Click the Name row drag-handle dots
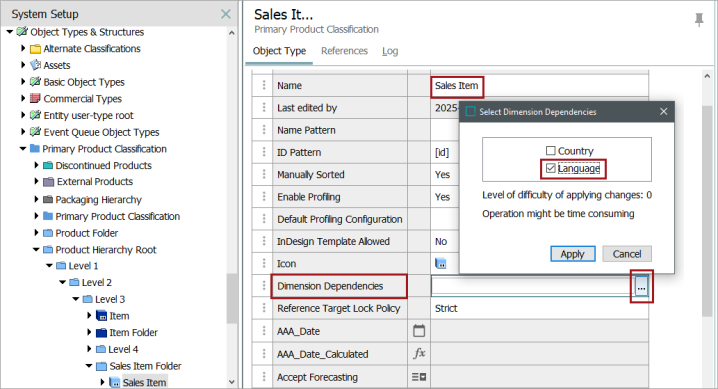718x389 pixels. coord(264,86)
